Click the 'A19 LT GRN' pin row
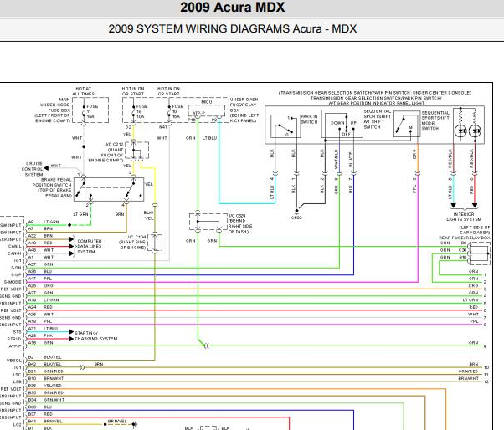Image resolution: width=504 pixels, height=430 pixels. (x=44, y=300)
